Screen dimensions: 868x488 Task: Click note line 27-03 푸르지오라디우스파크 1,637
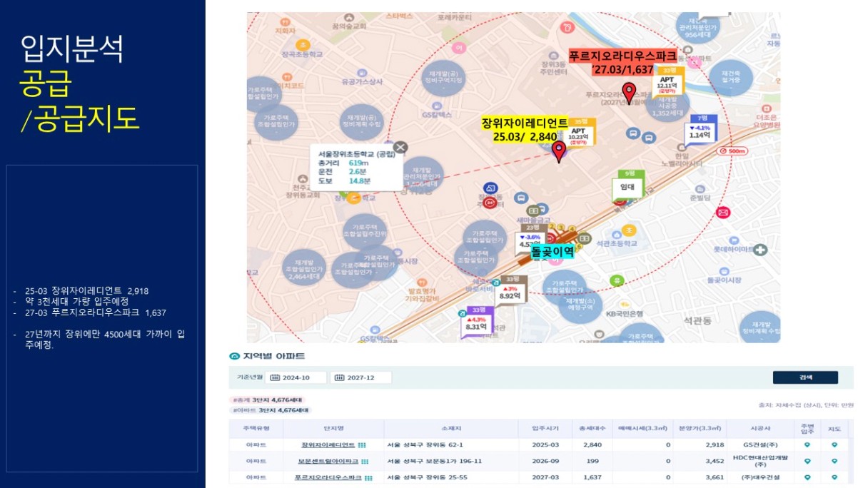(95, 312)
